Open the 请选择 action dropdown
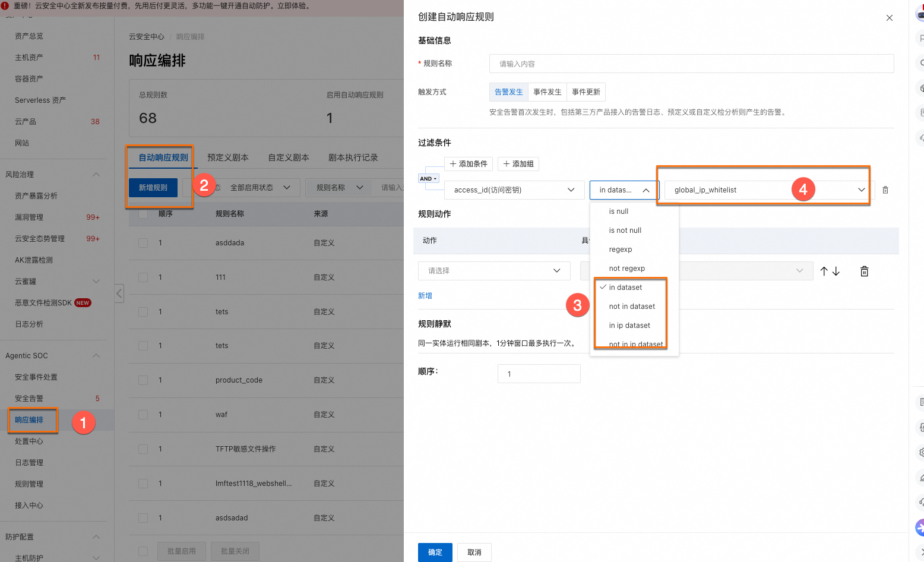 coord(494,271)
